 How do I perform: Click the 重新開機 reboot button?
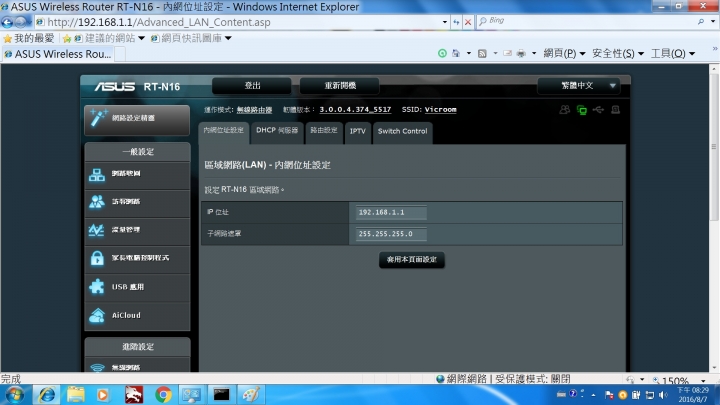[340, 85]
